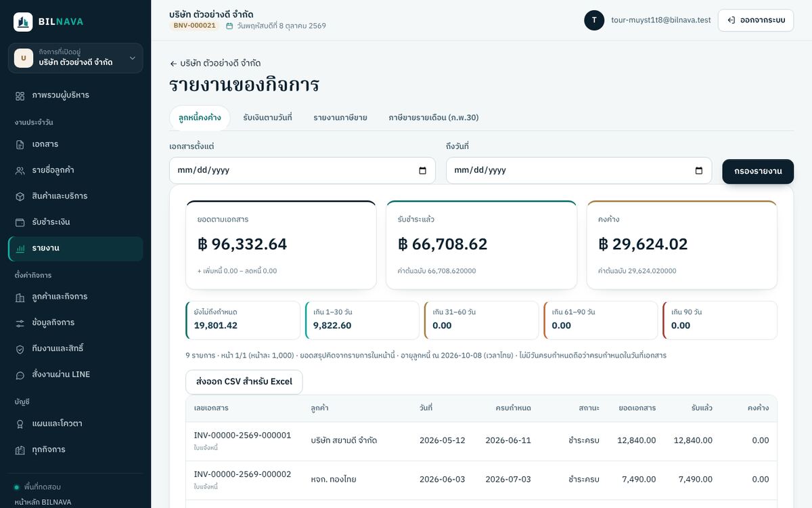This screenshot has height=508, width=812.
Task: Open the รายงานภาษีขาย tab
Action: point(340,118)
